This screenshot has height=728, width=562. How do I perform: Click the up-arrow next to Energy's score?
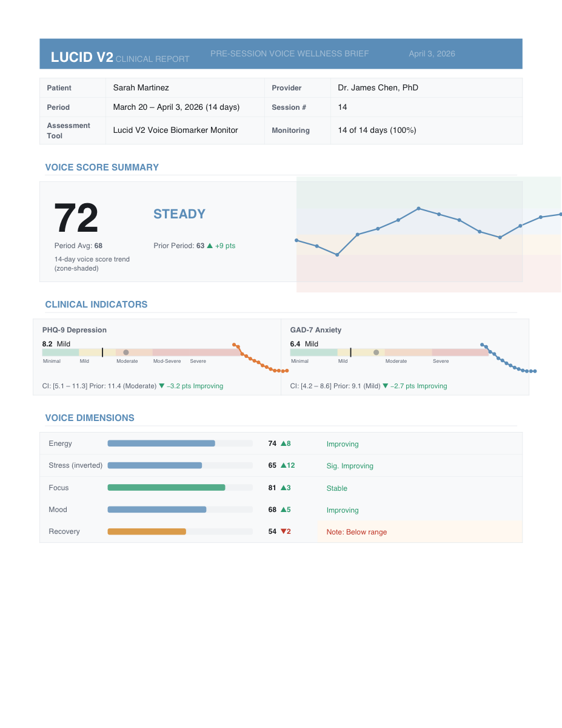[x=284, y=443]
